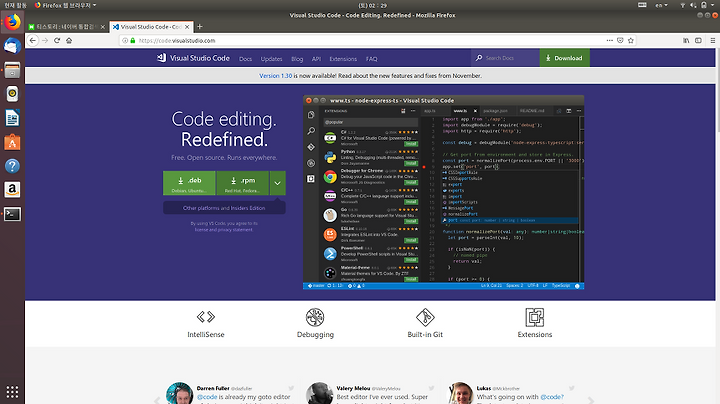Click the green Download button

564,58
